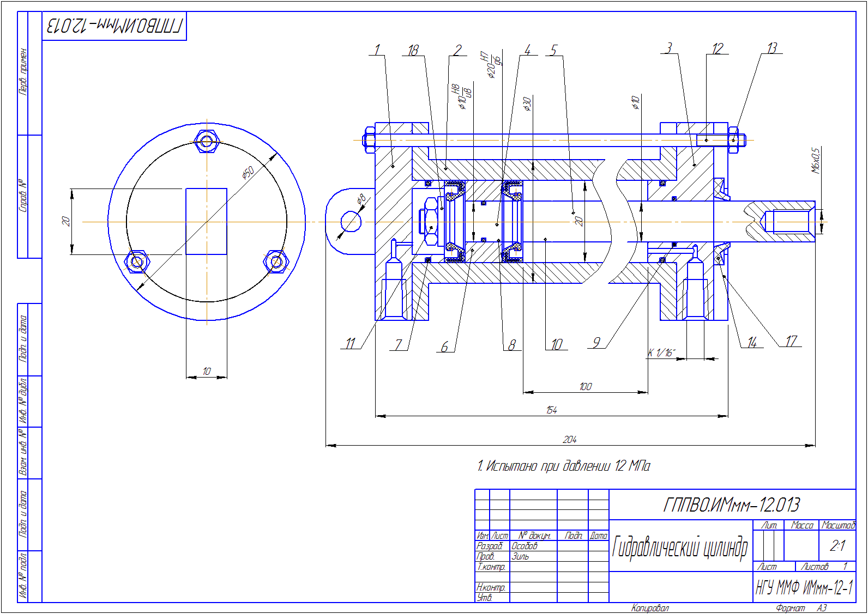Click the "Масштаб" header cell
This screenshot has width=868, height=614.
click(838, 525)
